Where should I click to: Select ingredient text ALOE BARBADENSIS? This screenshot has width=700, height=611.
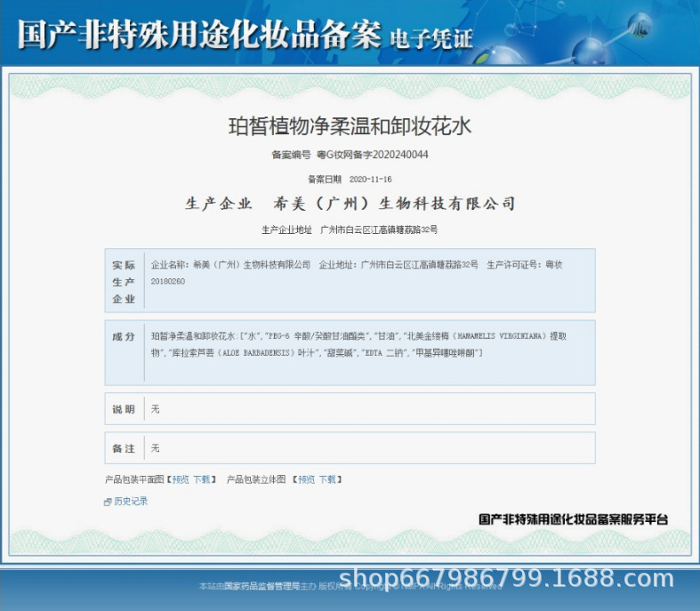(x=256, y=353)
